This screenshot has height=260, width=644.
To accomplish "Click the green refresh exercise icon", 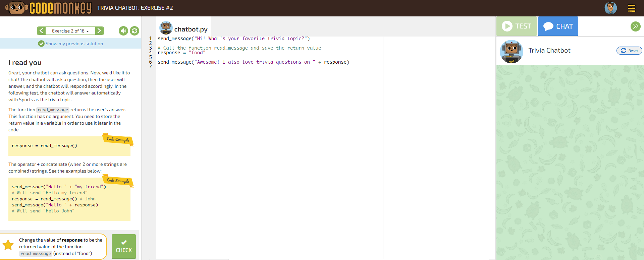I will tap(135, 31).
